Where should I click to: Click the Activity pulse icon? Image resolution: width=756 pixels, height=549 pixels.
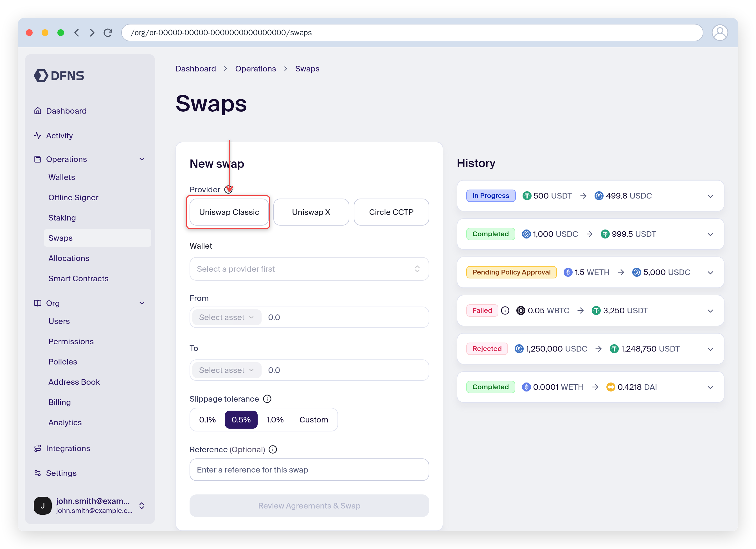[38, 135]
